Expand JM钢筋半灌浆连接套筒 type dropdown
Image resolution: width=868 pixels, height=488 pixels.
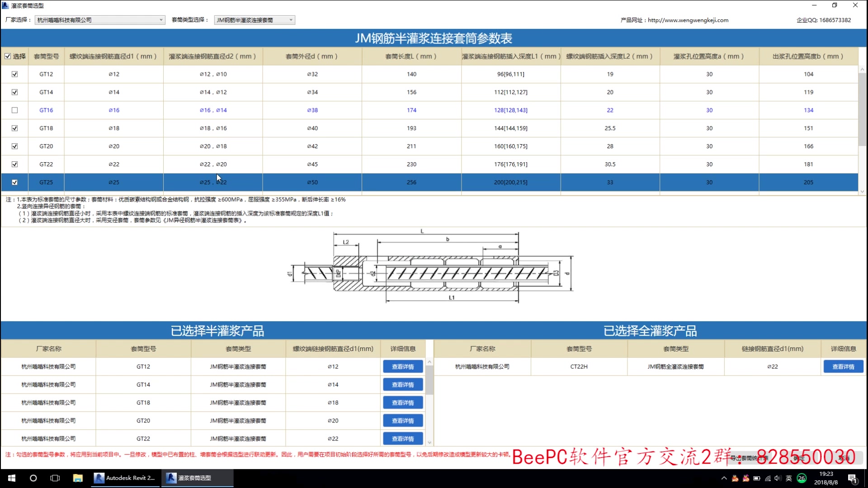[289, 20]
